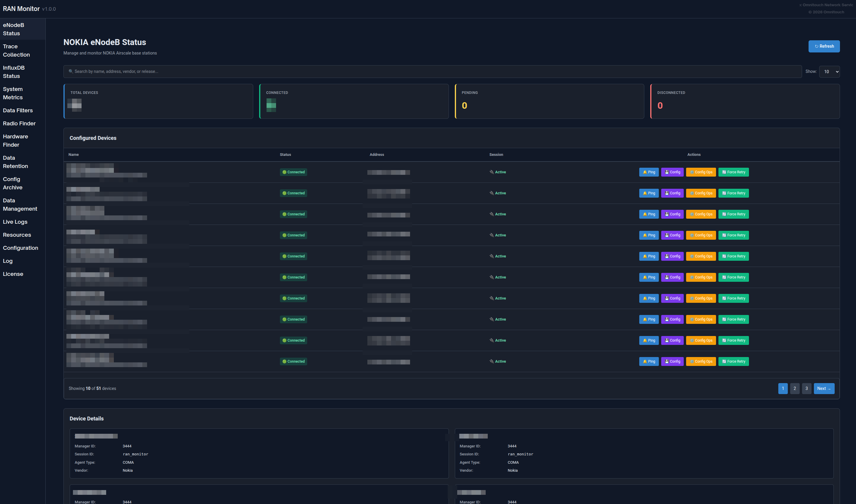Open the Radio Finder menu item

(19, 124)
